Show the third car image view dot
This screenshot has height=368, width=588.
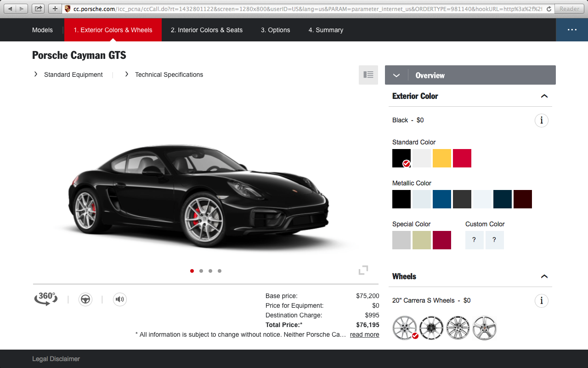[x=210, y=271]
